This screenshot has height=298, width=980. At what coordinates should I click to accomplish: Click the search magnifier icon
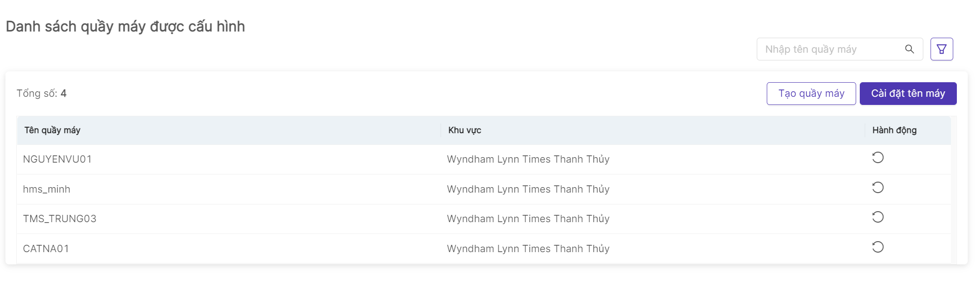tap(909, 49)
